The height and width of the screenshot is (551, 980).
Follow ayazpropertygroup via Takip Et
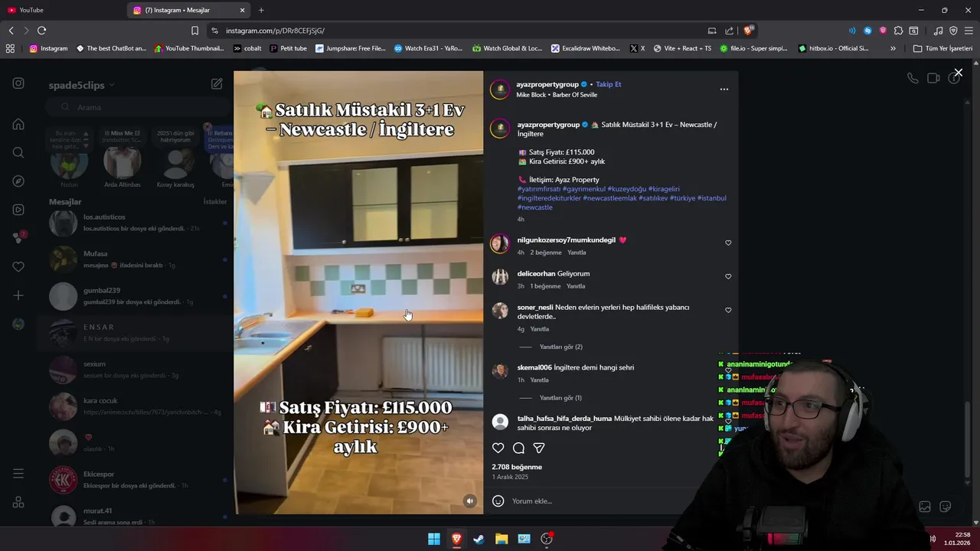(x=609, y=84)
